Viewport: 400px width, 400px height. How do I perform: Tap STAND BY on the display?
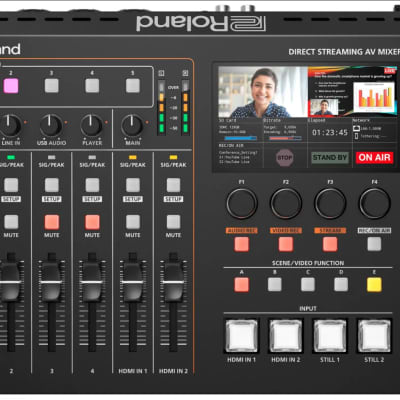point(330,157)
